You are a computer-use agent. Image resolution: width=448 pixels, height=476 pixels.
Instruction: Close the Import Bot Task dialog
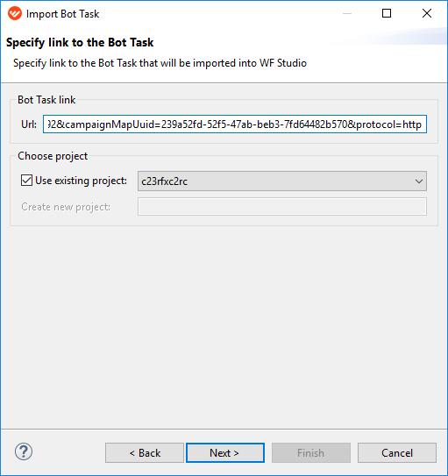point(427,13)
